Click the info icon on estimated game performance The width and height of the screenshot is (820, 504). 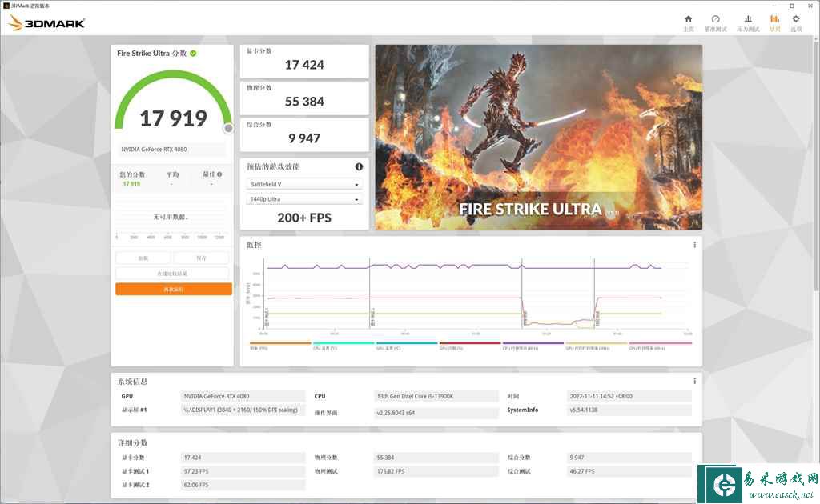[x=359, y=166]
